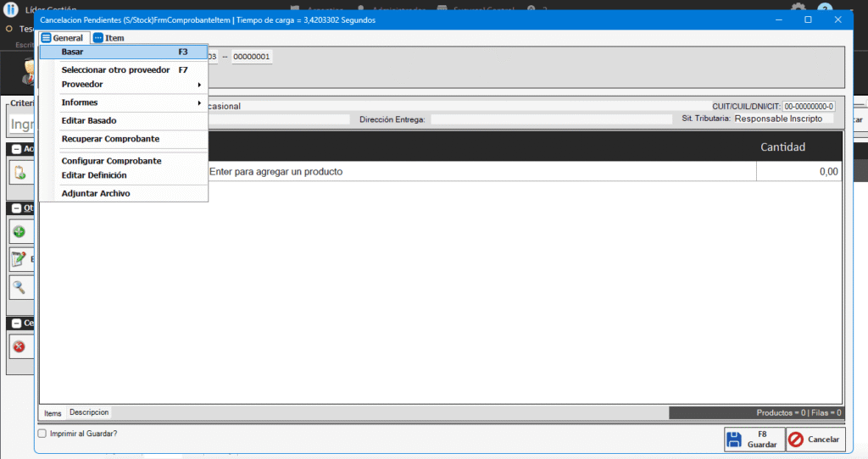The width and height of the screenshot is (868, 459).
Task: Click the Cantidad cell showing 0,00
Action: tap(798, 171)
